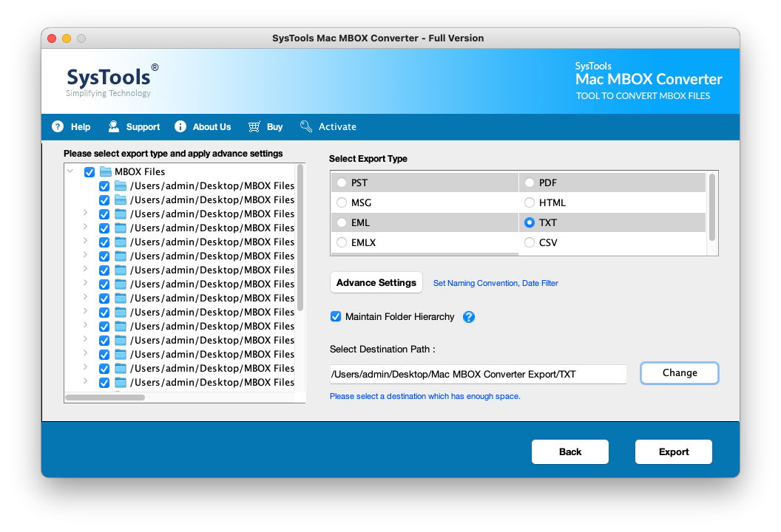Click the About Us info icon
The height and width of the screenshot is (532, 781).
(x=180, y=127)
